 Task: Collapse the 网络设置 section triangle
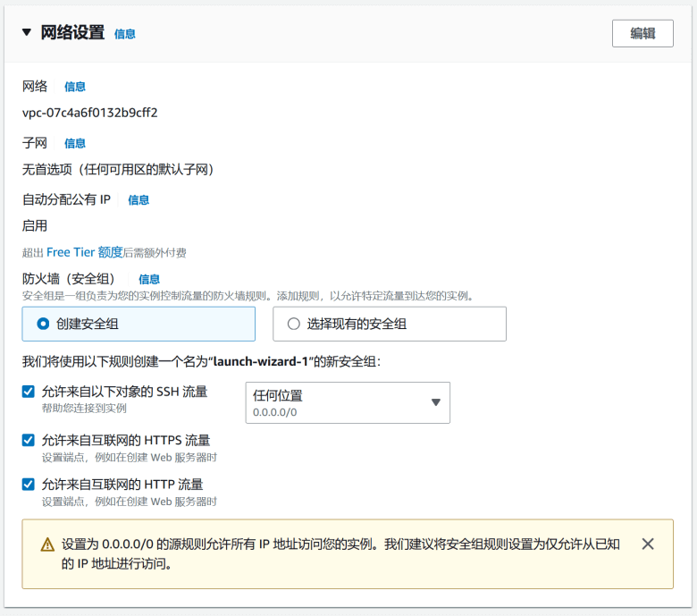pyautogui.click(x=27, y=32)
